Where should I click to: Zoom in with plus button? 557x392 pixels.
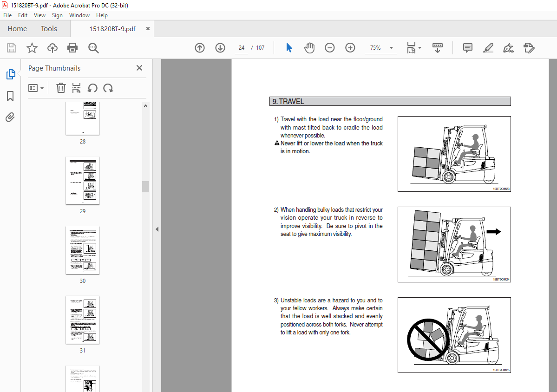(x=350, y=47)
